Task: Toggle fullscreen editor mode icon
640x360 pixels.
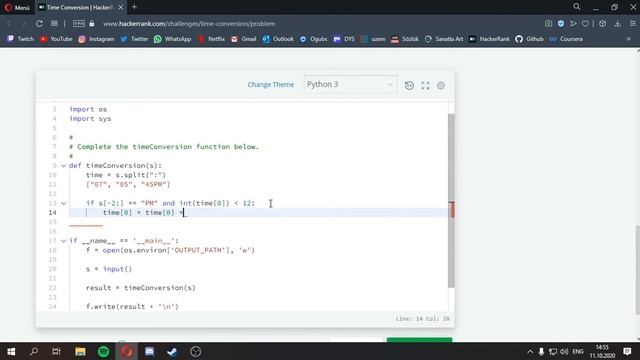Action: coord(425,85)
